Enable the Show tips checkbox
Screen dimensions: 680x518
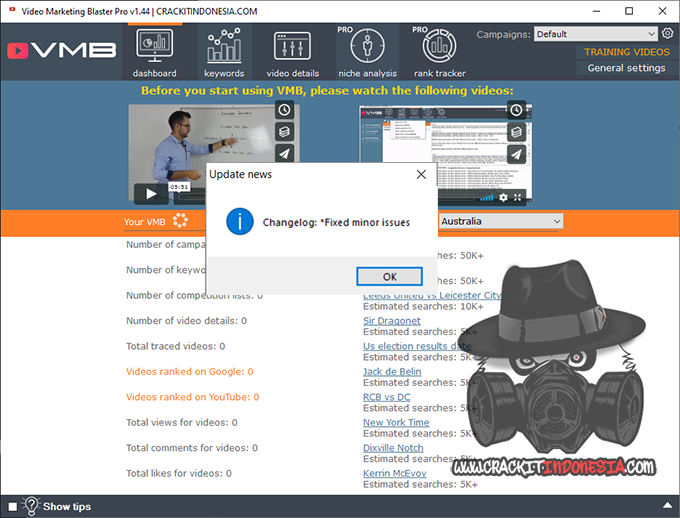tap(11, 506)
